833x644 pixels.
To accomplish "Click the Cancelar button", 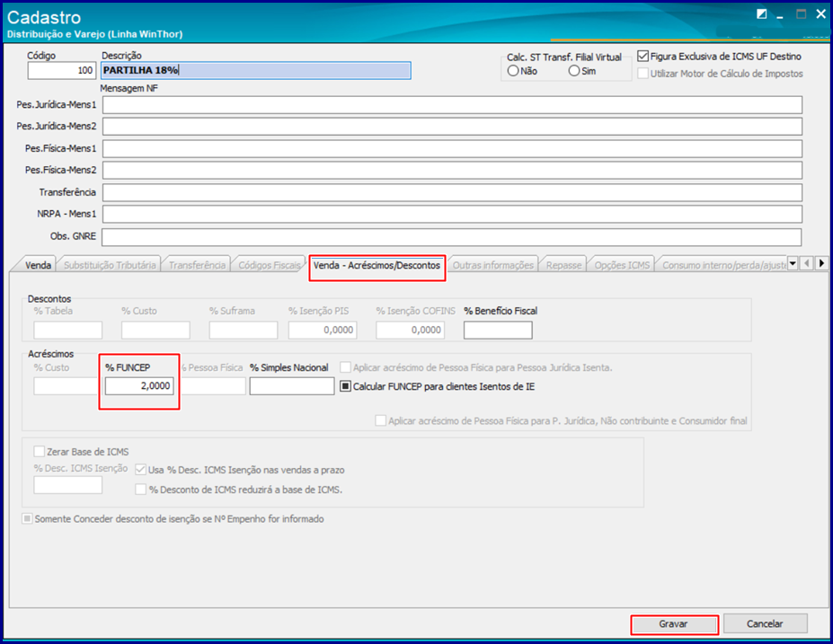I will [765, 624].
